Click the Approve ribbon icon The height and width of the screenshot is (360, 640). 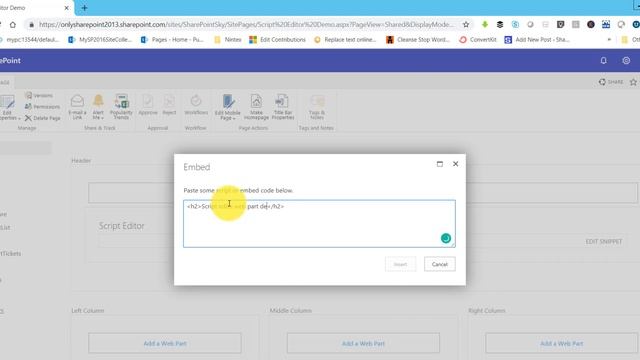pos(148,105)
